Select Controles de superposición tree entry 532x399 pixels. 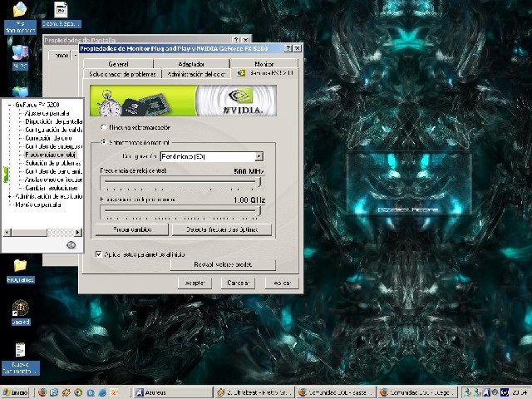coord(53,146)
